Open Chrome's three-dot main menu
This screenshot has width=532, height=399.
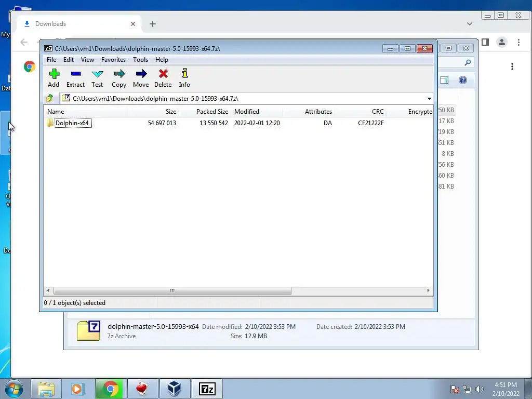518,42
